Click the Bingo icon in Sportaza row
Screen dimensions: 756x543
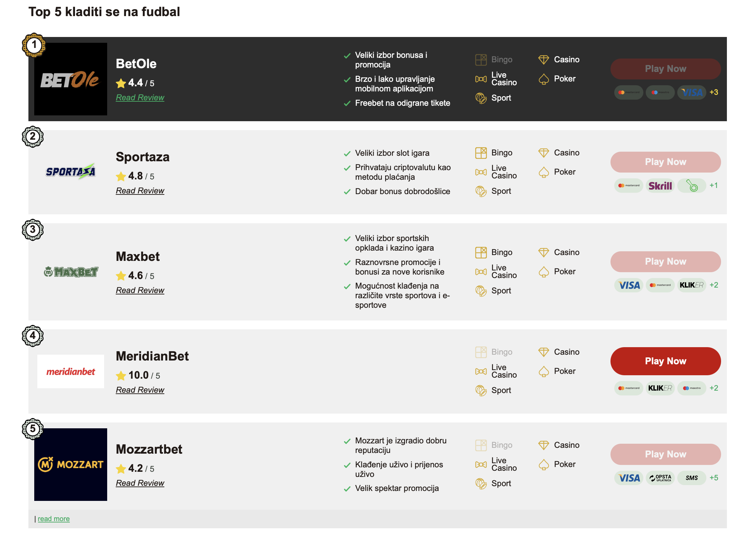[481, 153]
